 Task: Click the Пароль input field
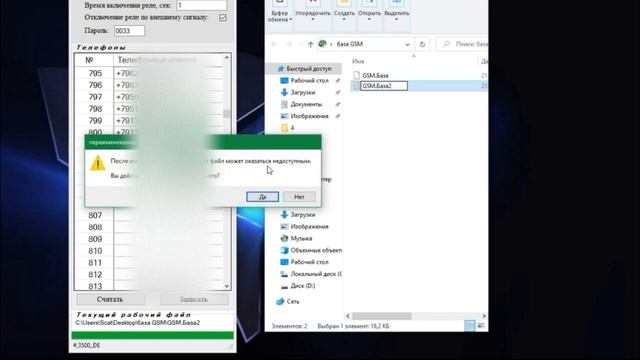click(x=129, y=31)
